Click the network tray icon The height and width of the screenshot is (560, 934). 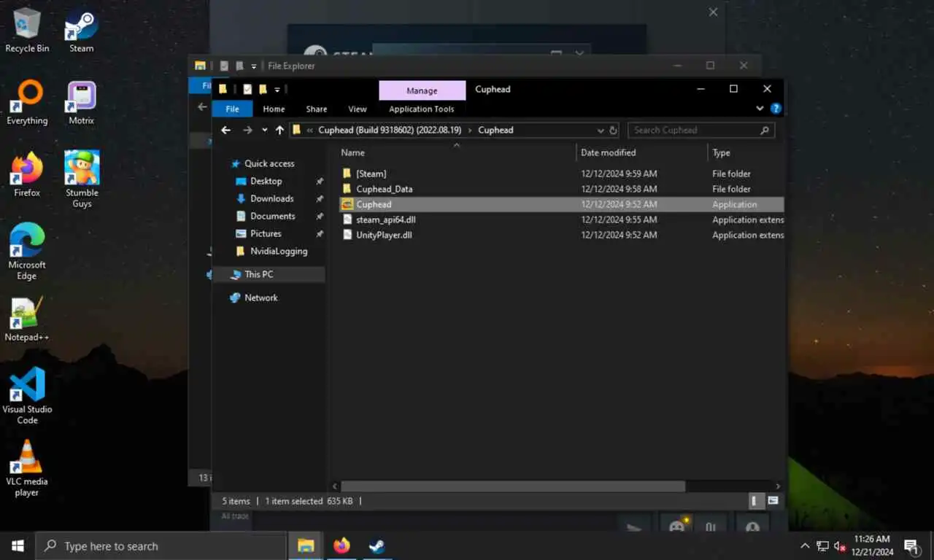coord(822,546)
